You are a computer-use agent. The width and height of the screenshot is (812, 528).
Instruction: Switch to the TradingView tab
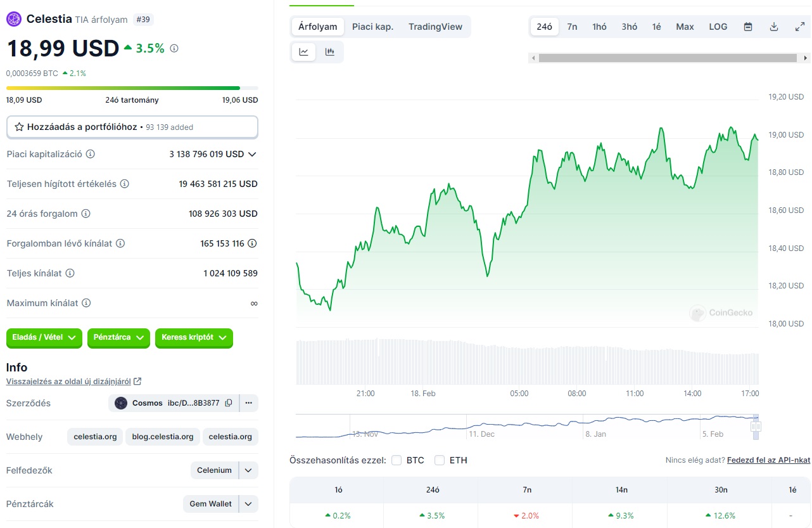click(435, 27)
